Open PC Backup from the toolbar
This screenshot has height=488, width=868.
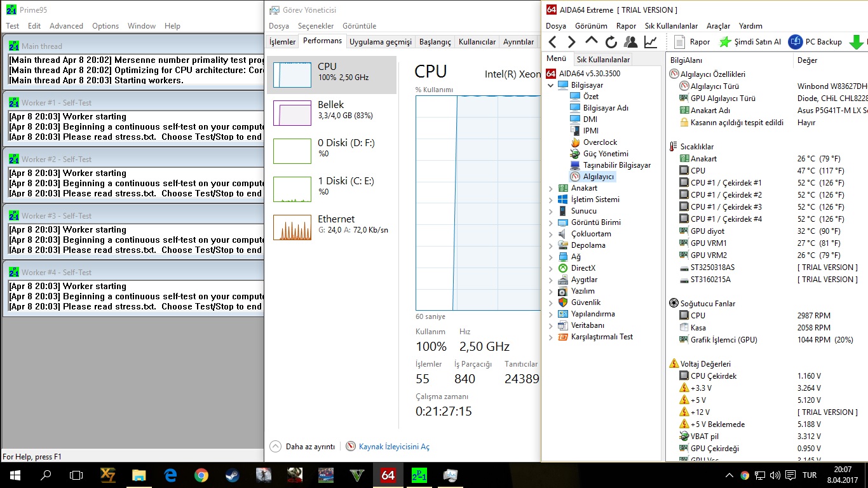[815, 42]
